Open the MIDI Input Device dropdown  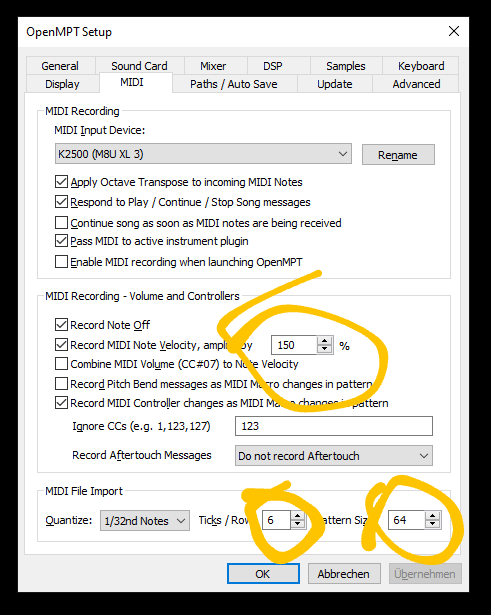pos(203,154)
